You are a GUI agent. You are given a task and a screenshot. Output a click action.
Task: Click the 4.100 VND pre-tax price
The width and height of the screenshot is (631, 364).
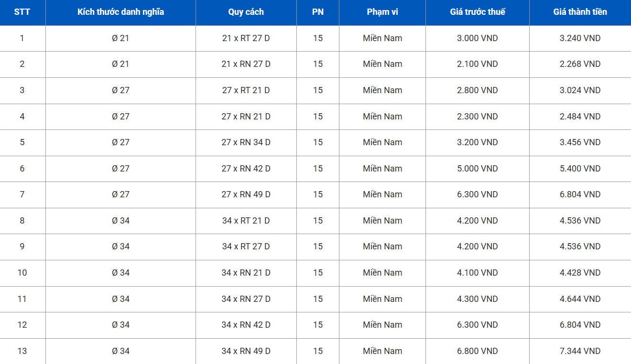coord(478,273)
